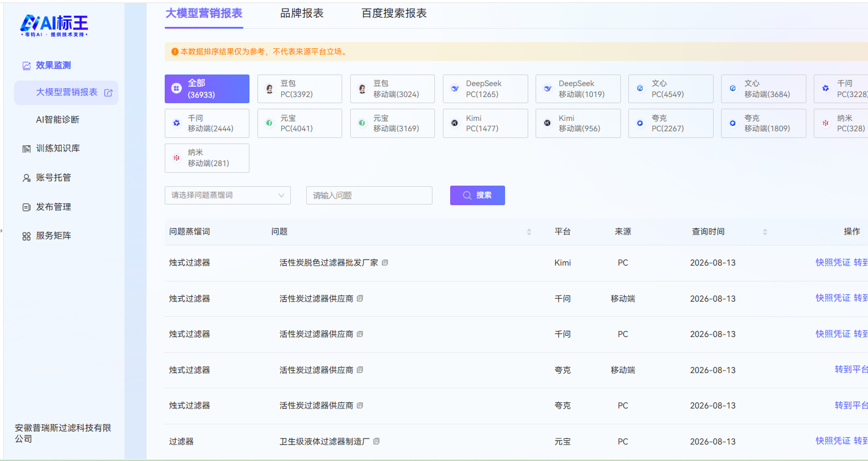Copy question 活性炭脱色过滤器批发厂家 via copy icon
868x461 pixels.
point(385,263)
